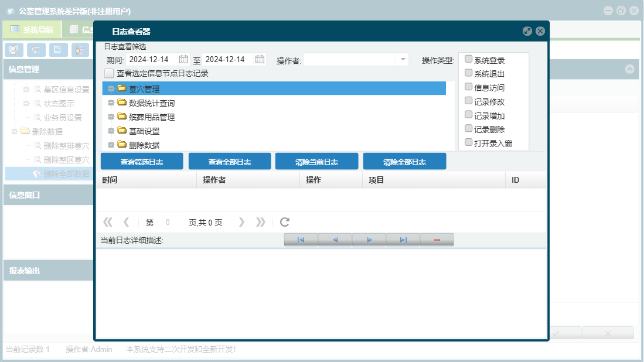Click the 项目 column header

[x=434, y=180]
